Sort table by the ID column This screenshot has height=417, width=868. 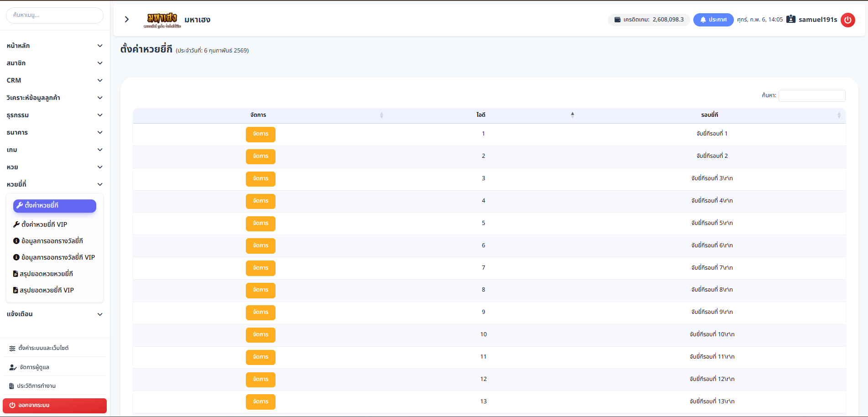point(481,115)
